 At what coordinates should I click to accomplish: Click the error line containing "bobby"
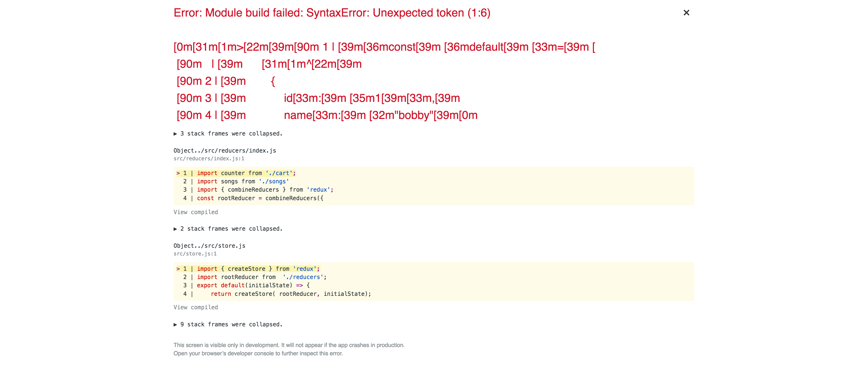[x=327, y=115]
